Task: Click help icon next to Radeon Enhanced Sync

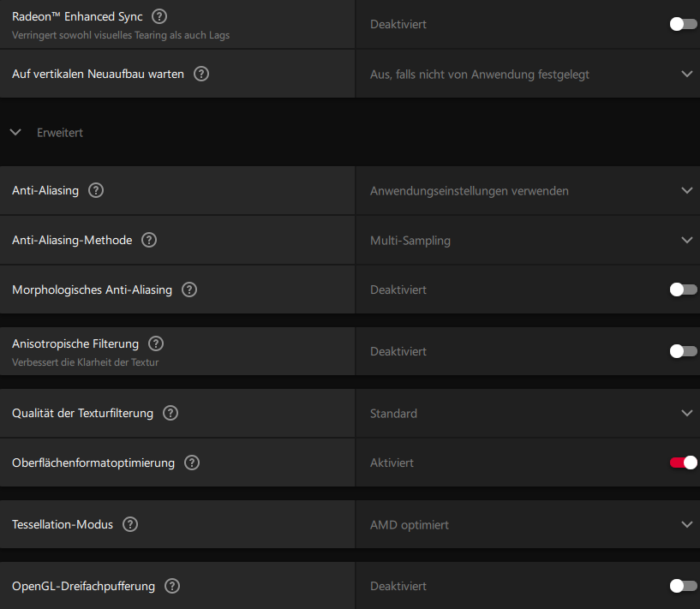Action: pyautogui.click(x=159, y=16)
